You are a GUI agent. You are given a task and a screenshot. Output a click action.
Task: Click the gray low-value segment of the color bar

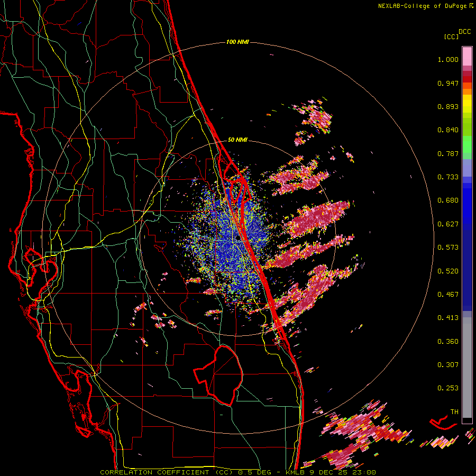tap(467, 368)
